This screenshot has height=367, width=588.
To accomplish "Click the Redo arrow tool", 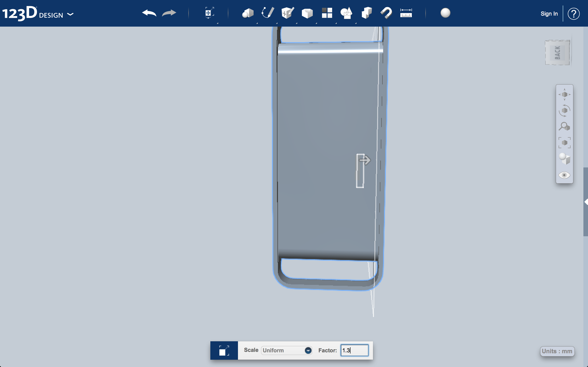I will [169, 13].
